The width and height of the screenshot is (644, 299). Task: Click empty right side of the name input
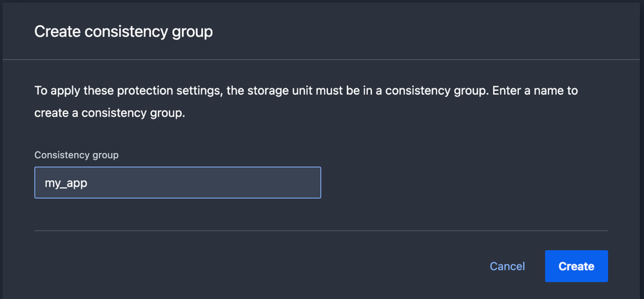pos(258,183)
